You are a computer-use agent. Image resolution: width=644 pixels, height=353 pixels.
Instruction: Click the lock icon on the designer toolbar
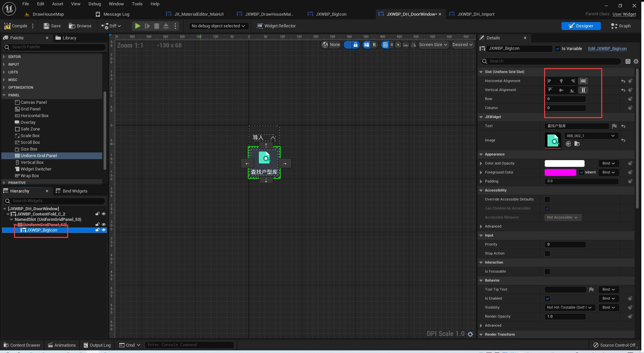click(355, 45)
